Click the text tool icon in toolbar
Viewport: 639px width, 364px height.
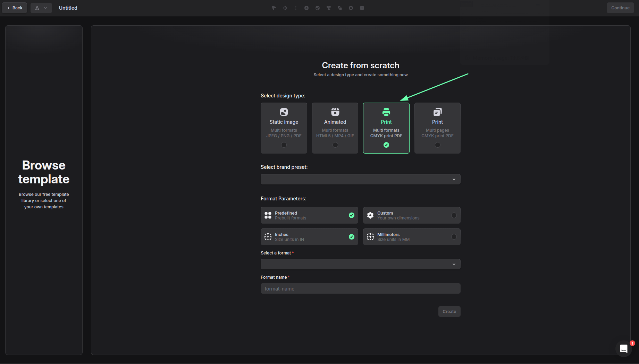(306, 8)
